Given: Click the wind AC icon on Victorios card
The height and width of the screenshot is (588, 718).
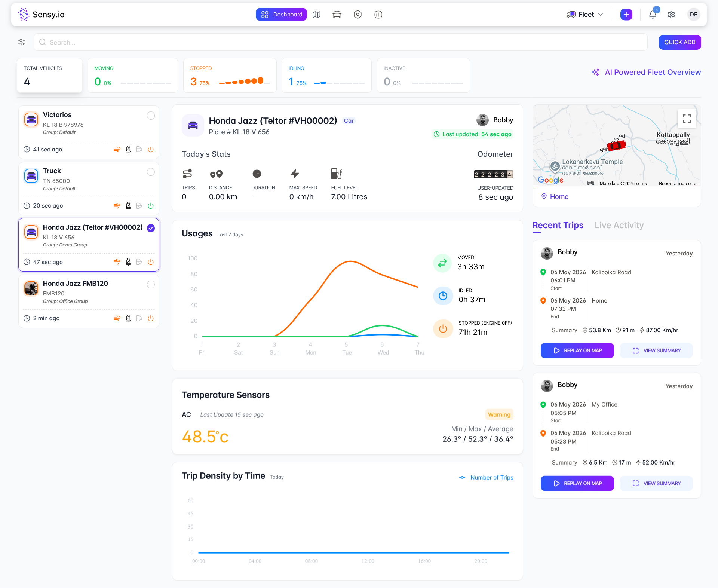Looking at the screenshot, I should point(117,149).
